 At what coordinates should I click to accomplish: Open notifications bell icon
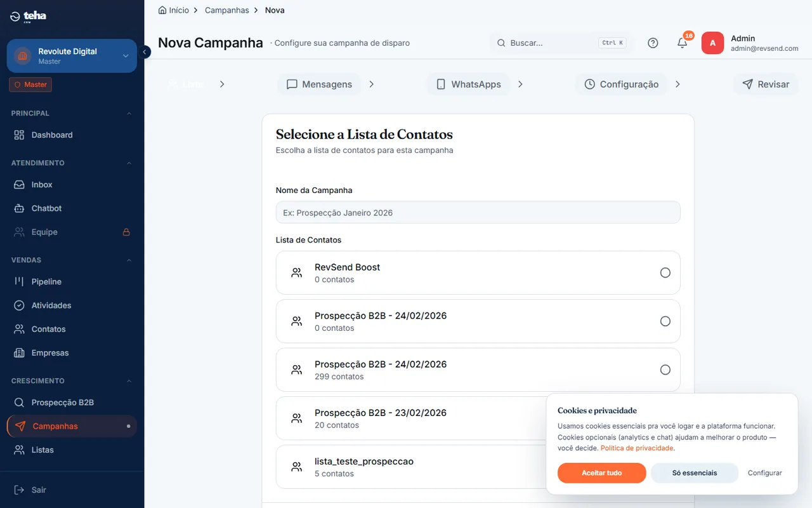pyautogui.click(x=682, y=43)
